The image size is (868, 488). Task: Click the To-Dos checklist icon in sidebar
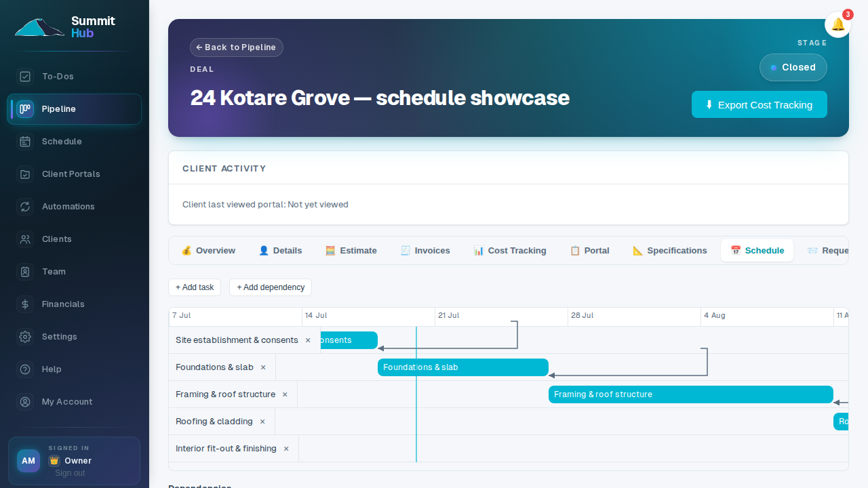point(25,77)
